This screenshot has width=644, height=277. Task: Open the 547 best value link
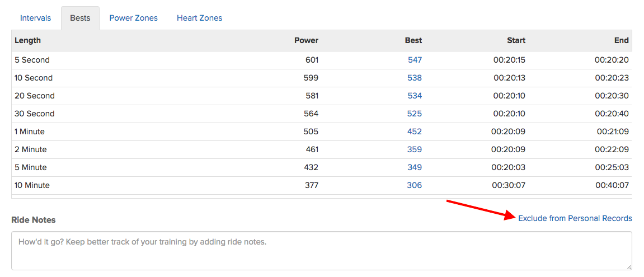pos(415,60)
